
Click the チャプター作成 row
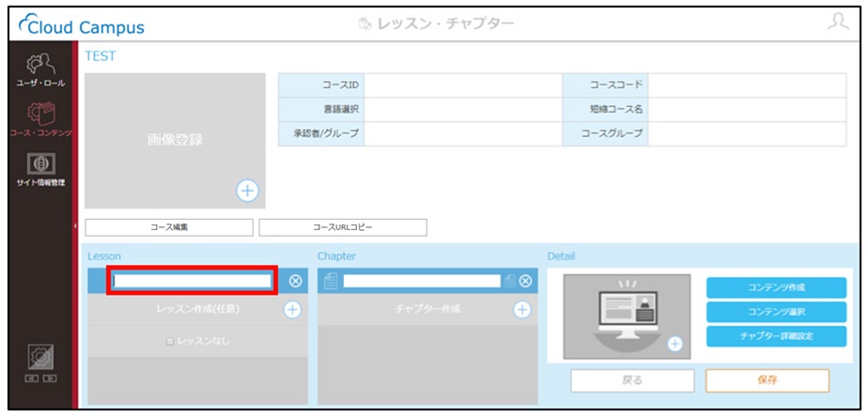point(427,310)
